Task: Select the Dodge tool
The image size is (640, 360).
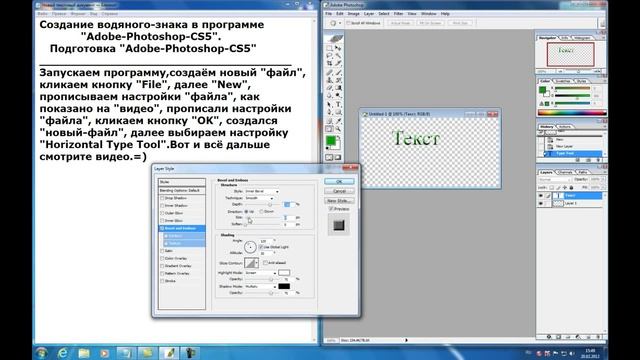Action: click(x=338, y=96)
